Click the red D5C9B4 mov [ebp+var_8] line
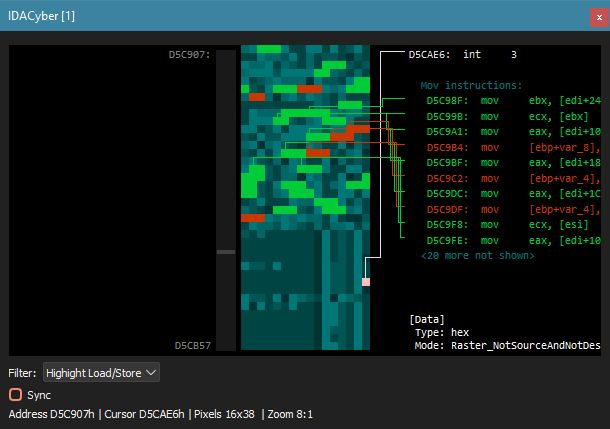This screenshot has width=610, height=429. pyautogui.click(x=514, y=147)
